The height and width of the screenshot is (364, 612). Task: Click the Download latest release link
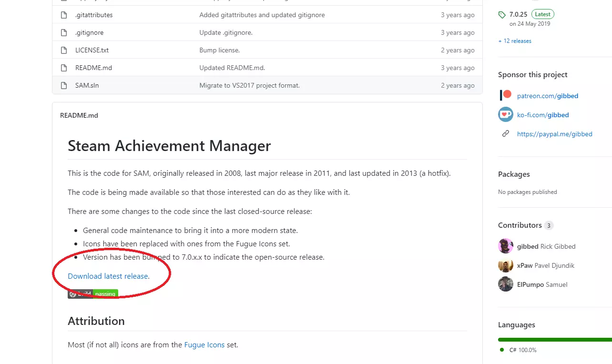tap(108, 276)
